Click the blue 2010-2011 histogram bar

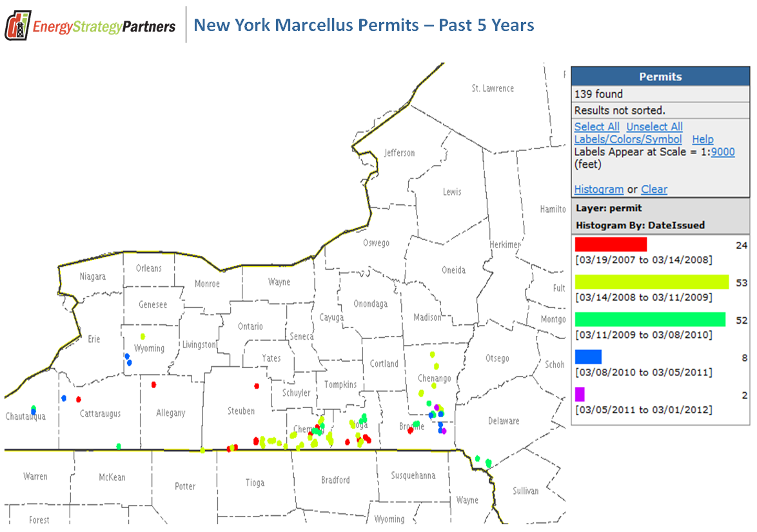(x=587, y=357)
